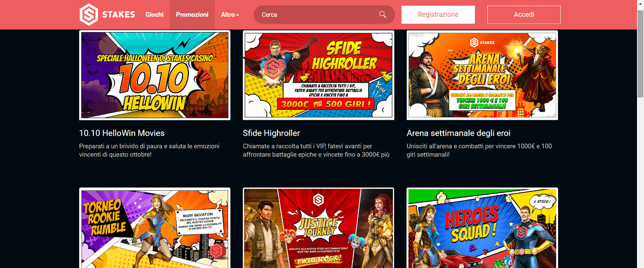The image size is (644, 268).
Task: Open the 10.10 HelloWin promotion banner
Action: point(155,75)
